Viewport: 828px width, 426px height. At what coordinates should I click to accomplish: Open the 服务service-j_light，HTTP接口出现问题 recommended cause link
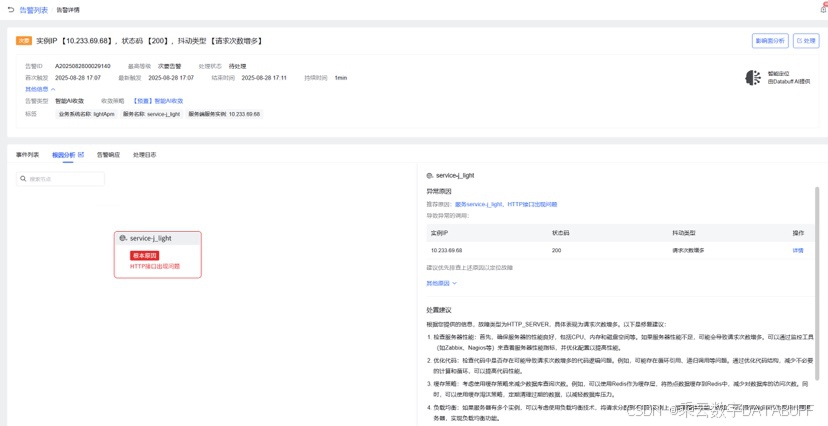click(x=506, y=204)
